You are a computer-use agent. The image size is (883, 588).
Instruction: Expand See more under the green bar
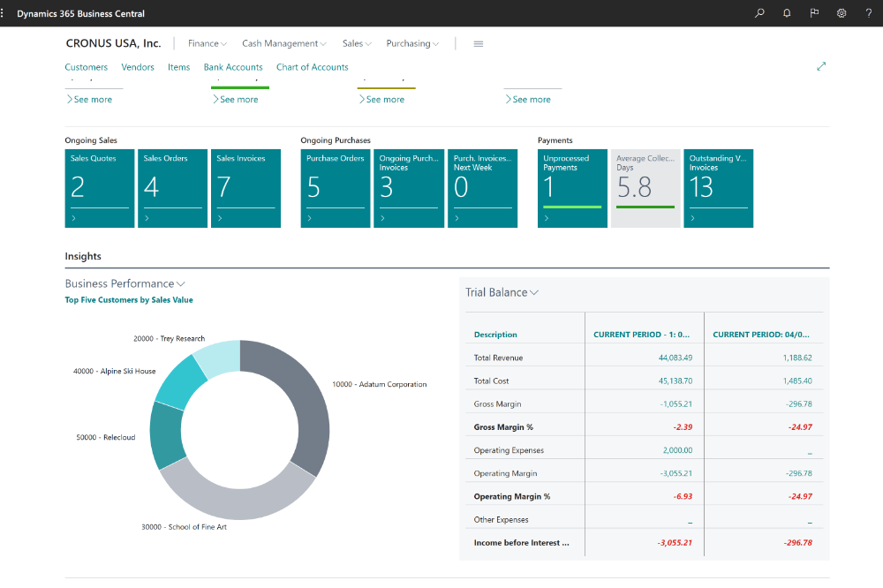pos(236,99)
